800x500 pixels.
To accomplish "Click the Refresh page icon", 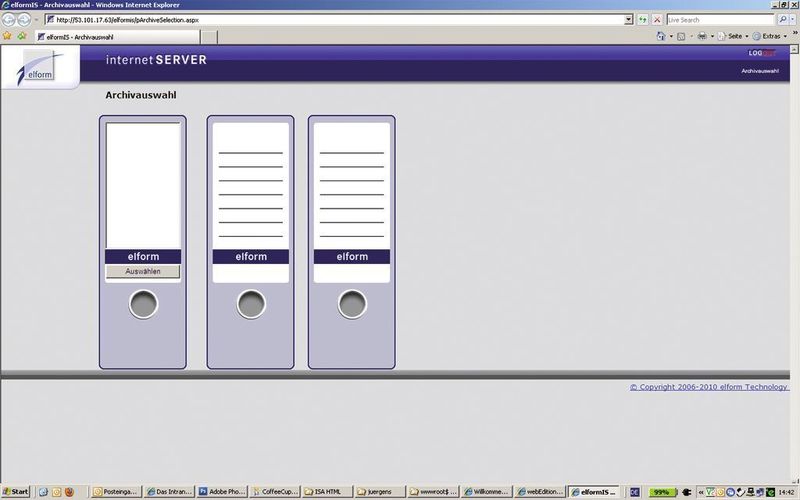I will pyautogui.click(x=643, y=19).
